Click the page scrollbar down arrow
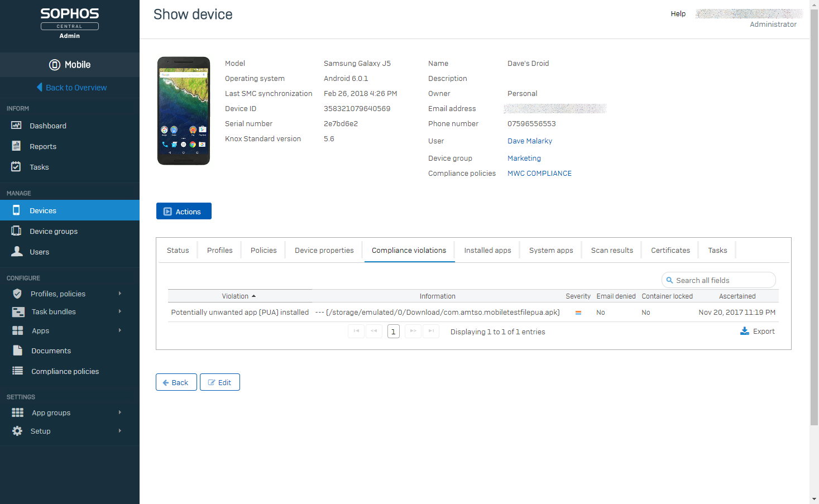 pyautogui.click(x=814, y=498)
